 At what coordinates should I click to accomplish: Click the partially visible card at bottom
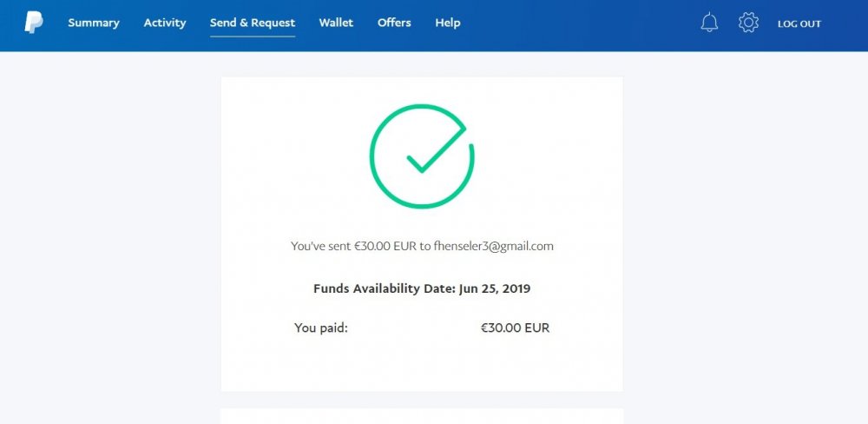422,416
